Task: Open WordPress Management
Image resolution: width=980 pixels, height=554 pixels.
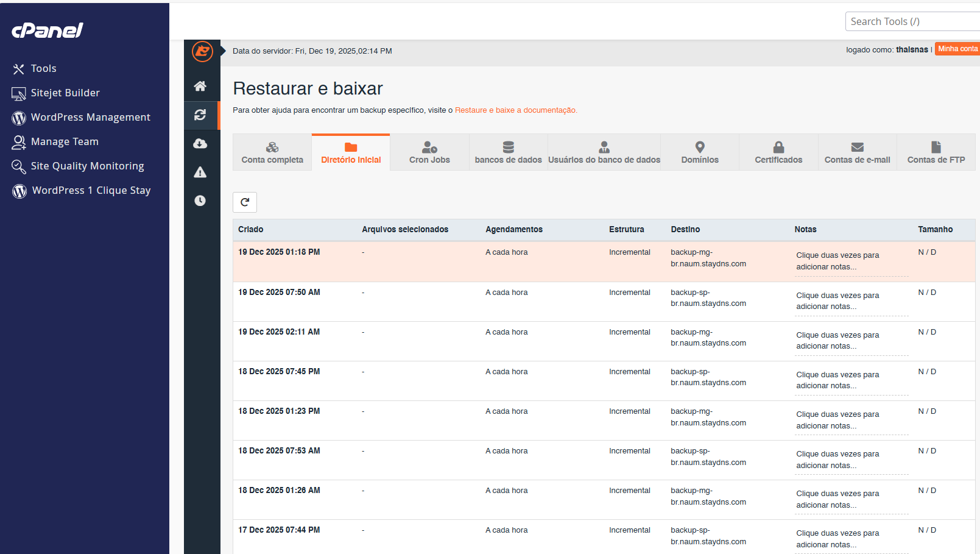Action: pyautogui.click(x=91, y=117)
